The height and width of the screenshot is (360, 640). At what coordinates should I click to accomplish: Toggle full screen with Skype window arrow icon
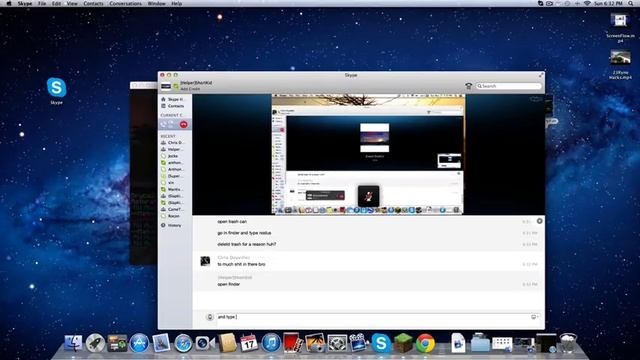point(541,75)
